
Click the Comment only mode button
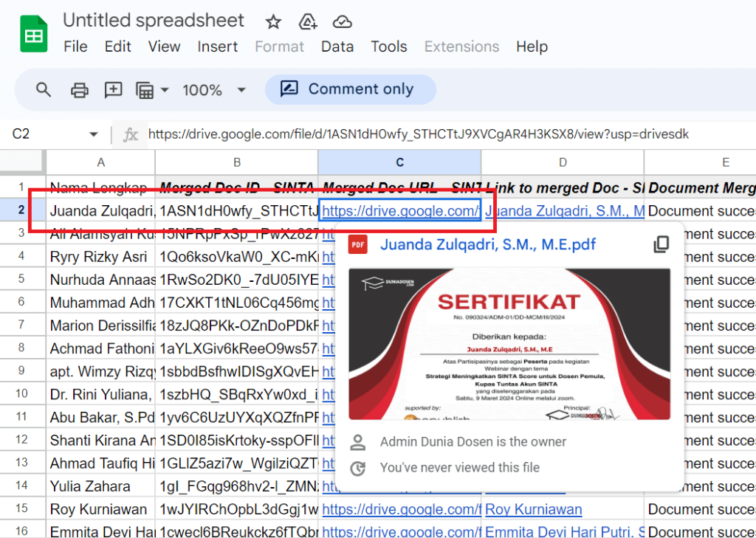351,89
